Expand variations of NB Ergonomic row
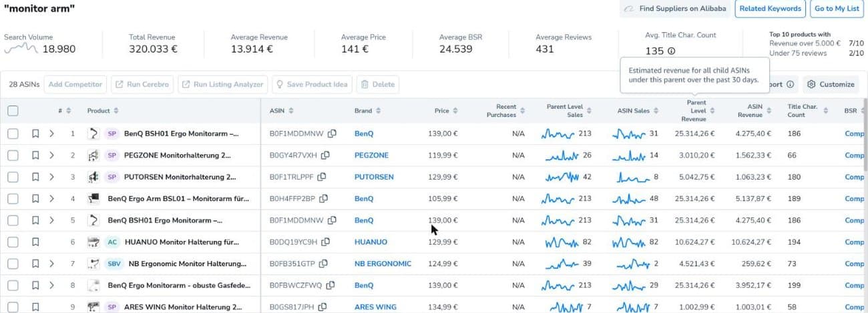Image resolution: width=868 pixels, height=313 pixels. [x=51, y=264]
